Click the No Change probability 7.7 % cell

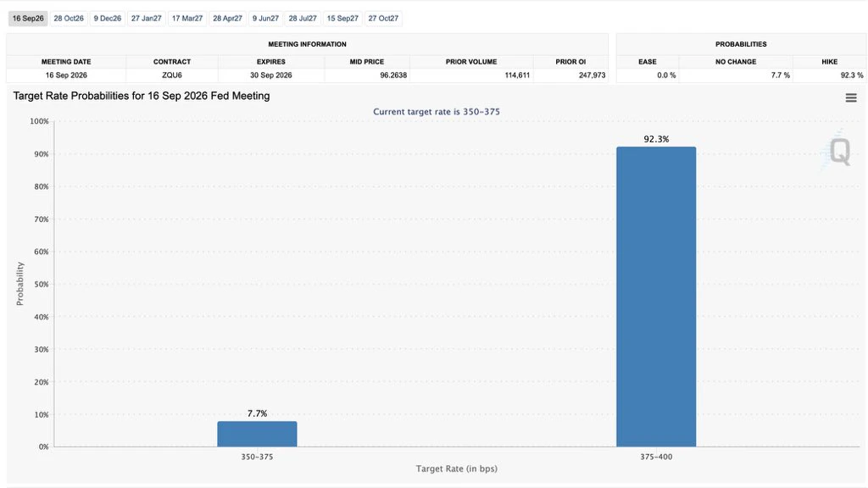736,75
